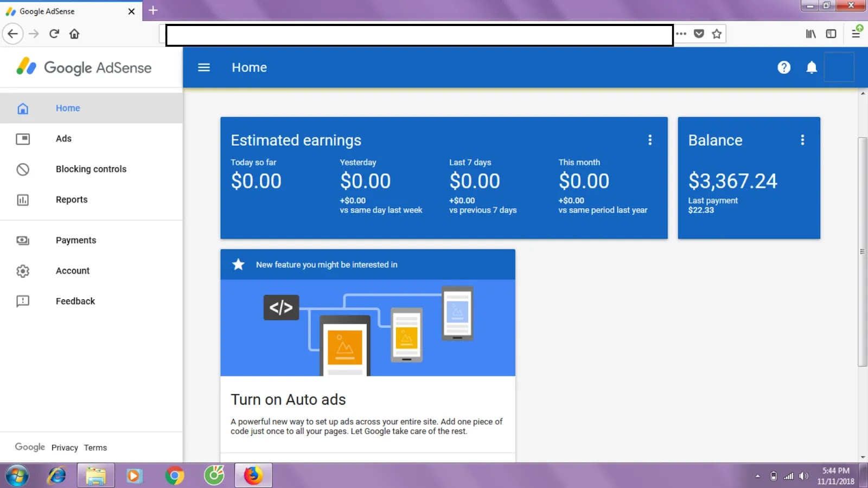Click the Account gear icon

point(23,271)
